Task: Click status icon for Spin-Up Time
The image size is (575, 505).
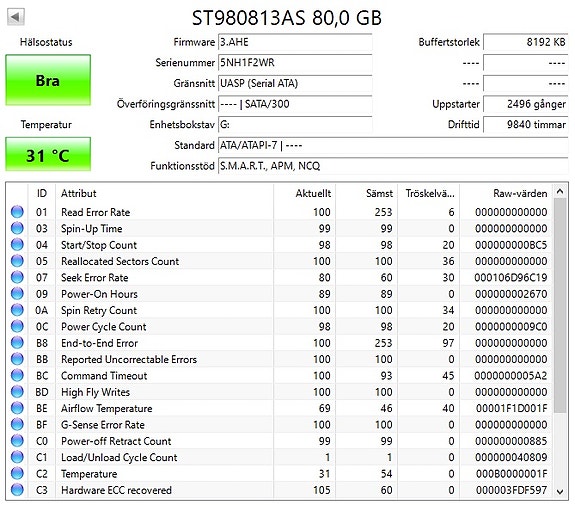Action: (17, 228)
